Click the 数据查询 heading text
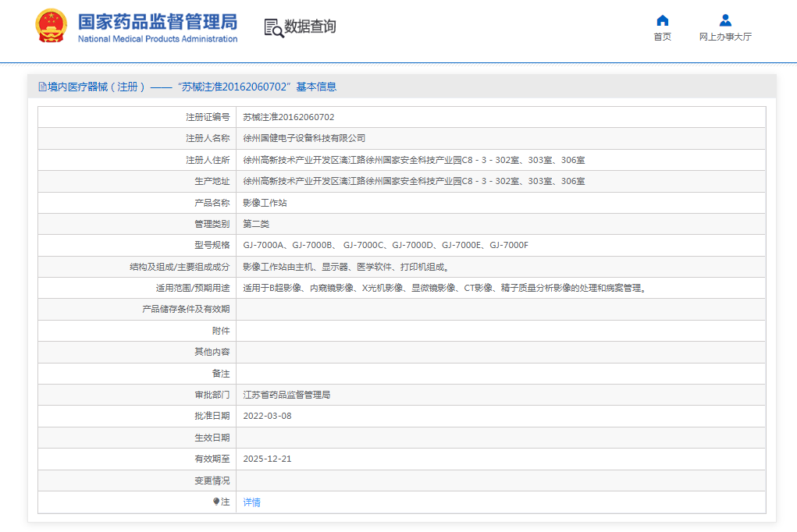 coord(310,27)
